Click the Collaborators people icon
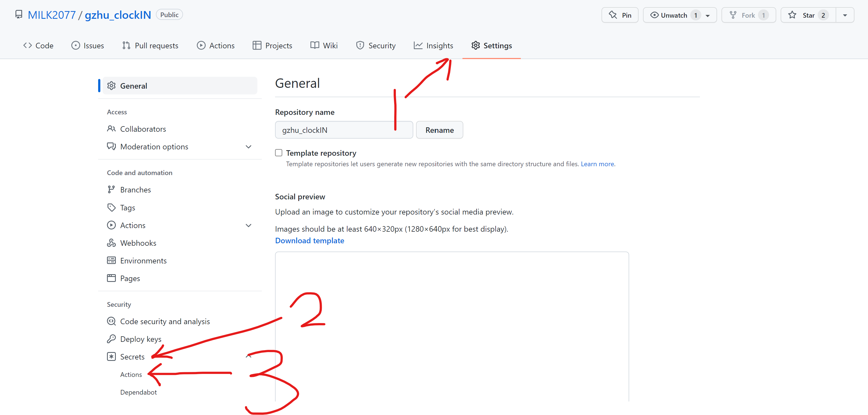 click(x=111, y=129)
